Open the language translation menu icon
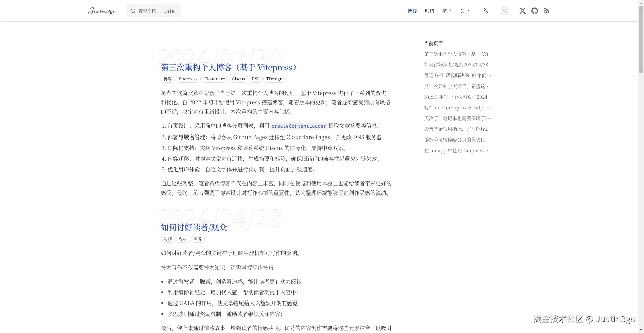 [x=485, y=11]
